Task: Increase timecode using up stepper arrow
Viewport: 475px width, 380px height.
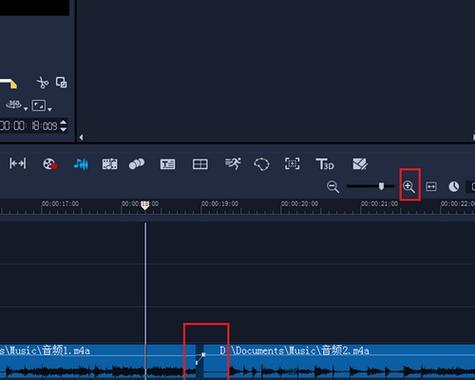Action: tap(63, 123)
